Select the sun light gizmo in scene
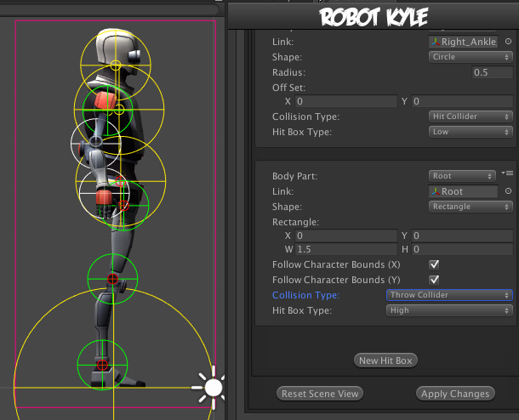 click(213, 388)
